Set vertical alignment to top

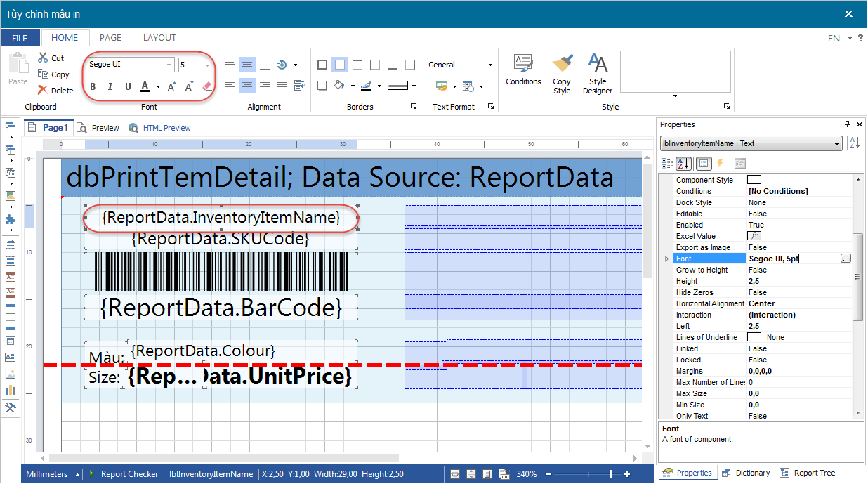[x=229, y=65]
